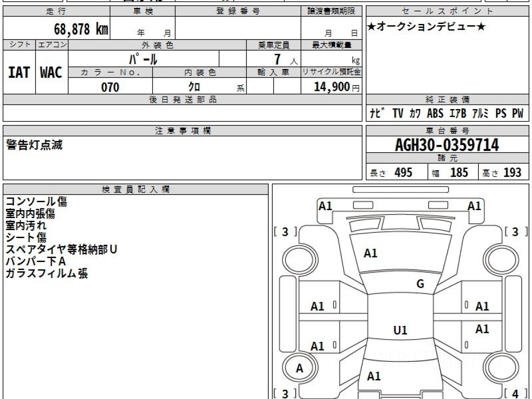
Task: Click the 純正装備 heading
Action: click(x=447, y=100)
